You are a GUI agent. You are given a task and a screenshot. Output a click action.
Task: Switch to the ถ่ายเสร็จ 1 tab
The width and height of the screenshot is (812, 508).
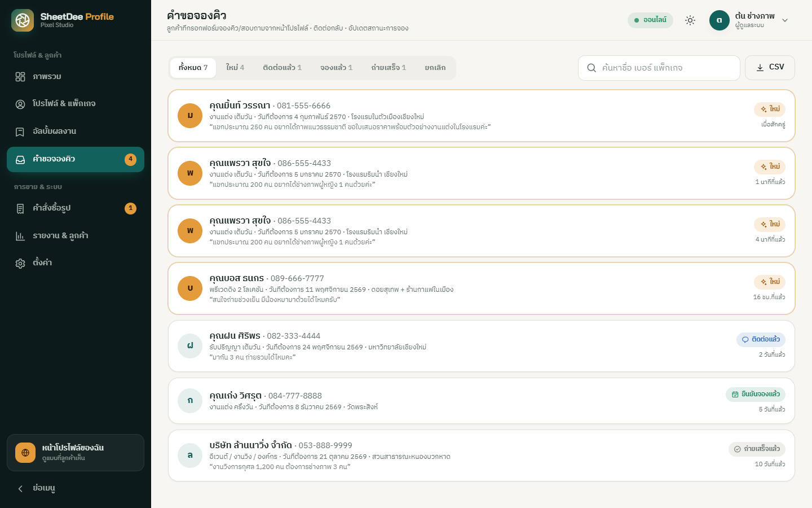pyautogui.click(x=389, y=68)
